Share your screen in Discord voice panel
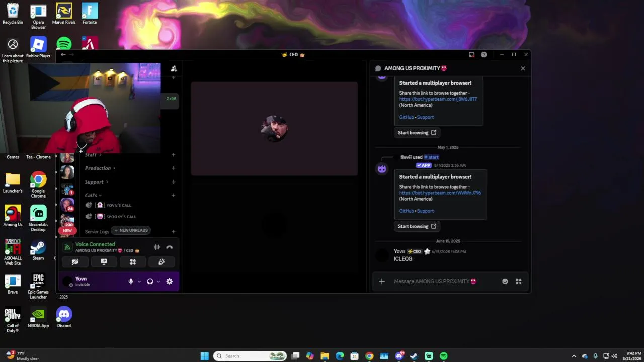 [x=104, y=262]
